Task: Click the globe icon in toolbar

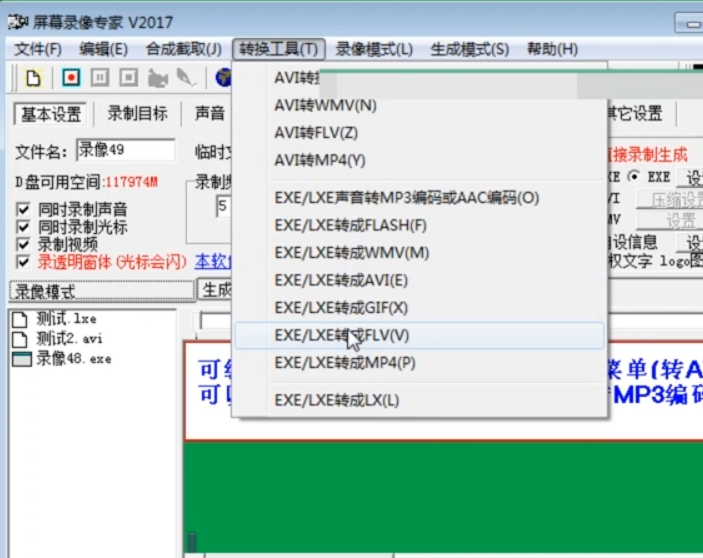Action: (x=223, y=78)
